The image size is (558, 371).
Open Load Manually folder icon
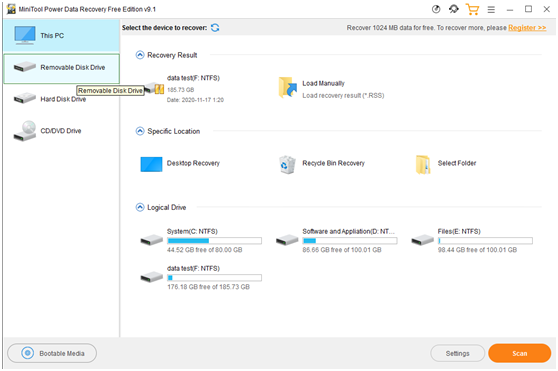(x=288, y=88)
